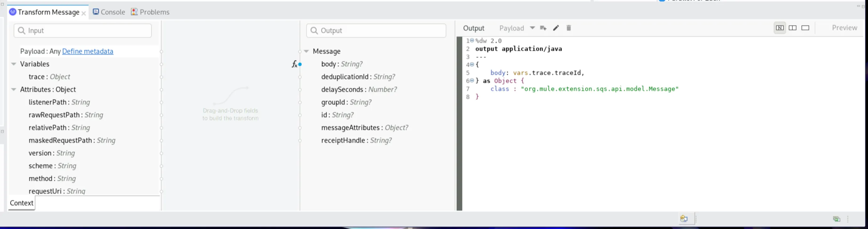Screen dimensions: 868x229
Task: Click the Console tab monitor icon
Action: [x=96, y=12]
